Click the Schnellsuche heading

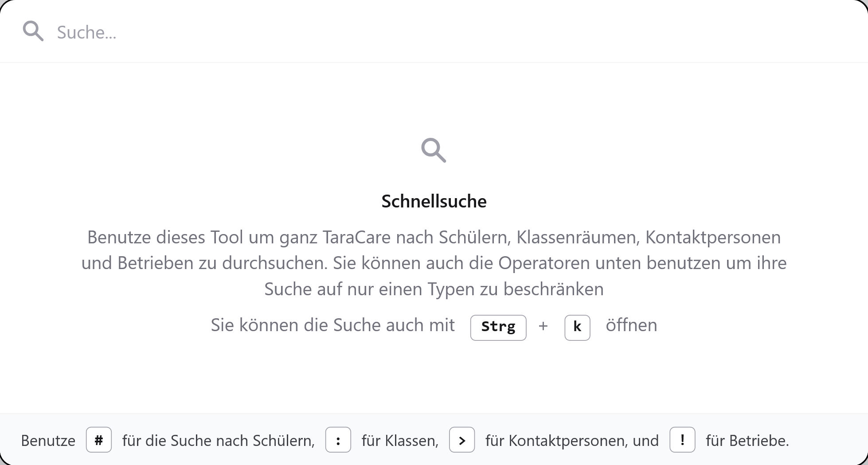tap(434, 201)
